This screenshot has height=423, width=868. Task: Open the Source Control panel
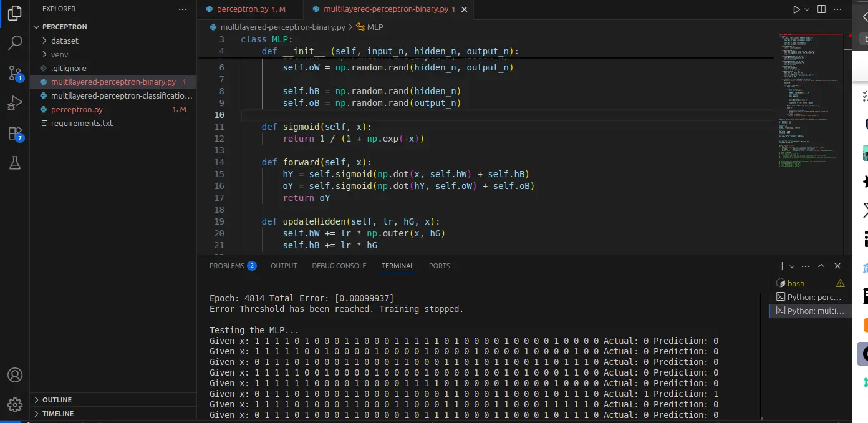click(15, 73)
